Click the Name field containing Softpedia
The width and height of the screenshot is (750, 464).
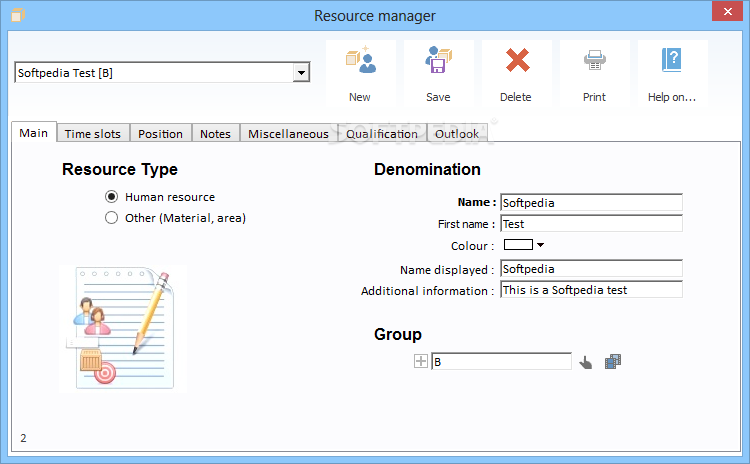tap(592, 202)
